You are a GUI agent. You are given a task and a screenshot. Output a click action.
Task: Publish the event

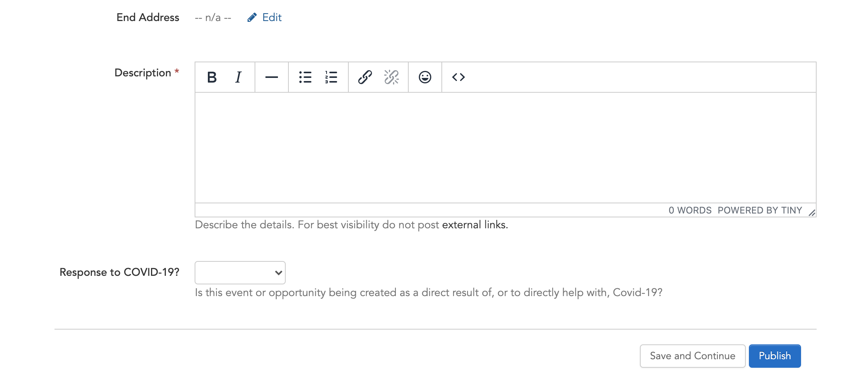775,356
